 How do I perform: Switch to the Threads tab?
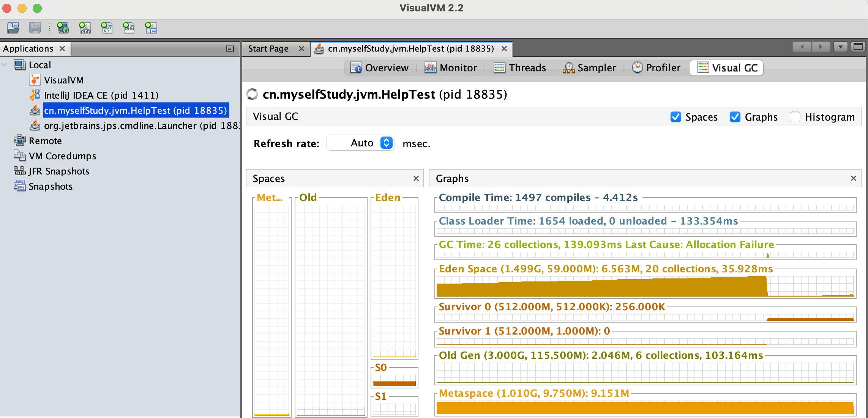click(x=520, y=68)
